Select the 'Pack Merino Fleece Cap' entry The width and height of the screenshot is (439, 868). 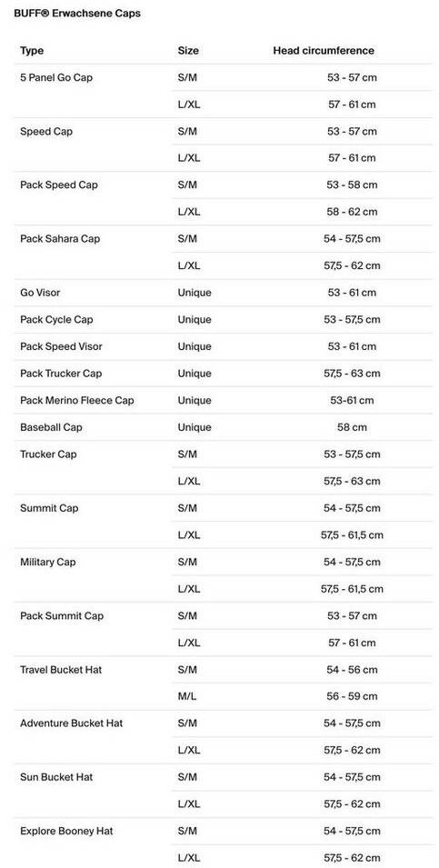[77, 400]
